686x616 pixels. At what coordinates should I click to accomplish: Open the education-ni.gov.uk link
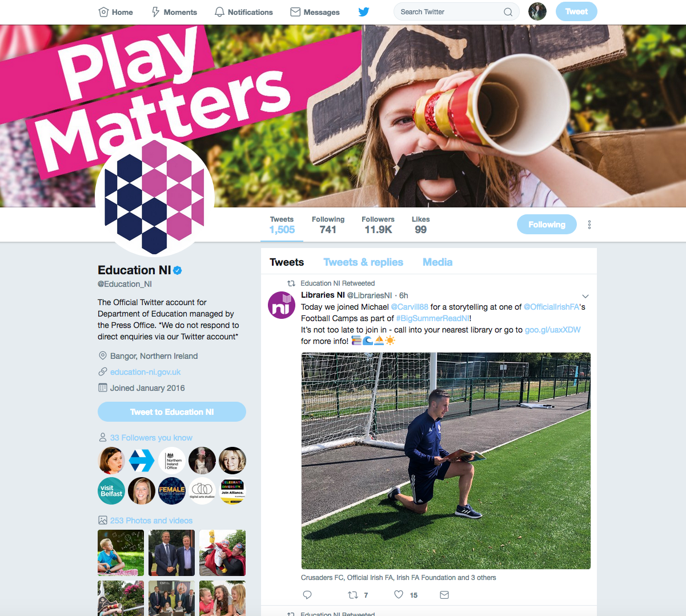pyautogui.click(x=146, y=372)
